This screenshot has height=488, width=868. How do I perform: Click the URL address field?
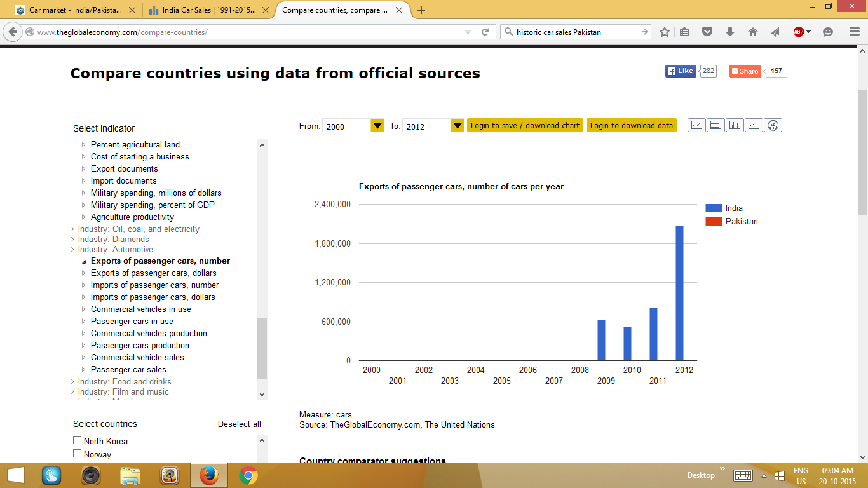249,32
